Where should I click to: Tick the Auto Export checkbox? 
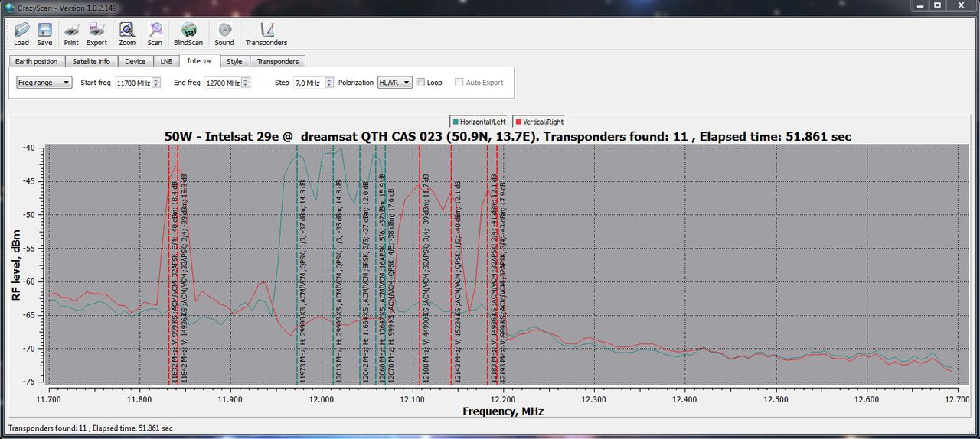coord(459,83)
